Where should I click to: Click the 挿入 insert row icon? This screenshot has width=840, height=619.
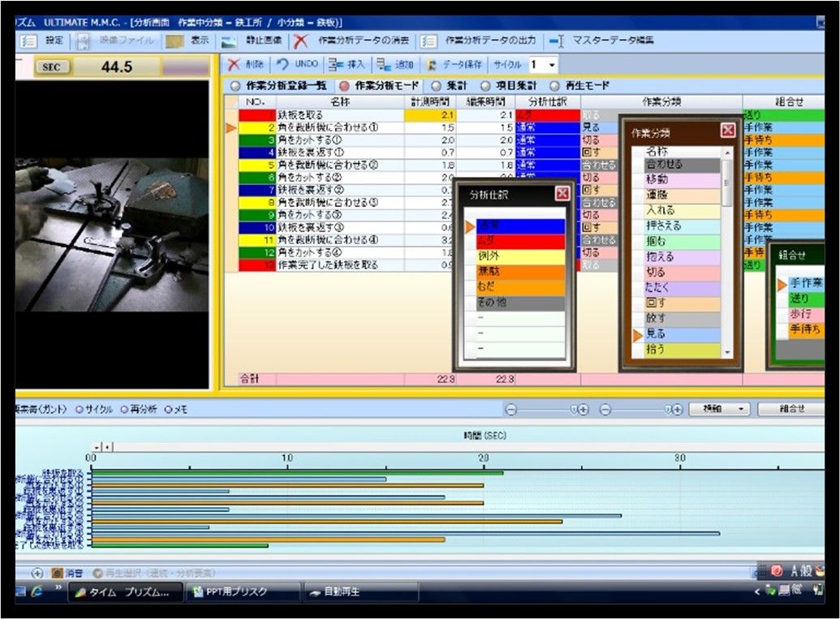pos(336,65)
